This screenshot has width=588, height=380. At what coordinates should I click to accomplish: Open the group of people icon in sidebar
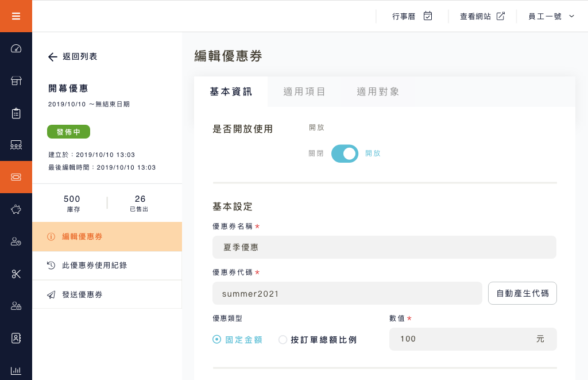pyautogui.click(x=16, y=145)
